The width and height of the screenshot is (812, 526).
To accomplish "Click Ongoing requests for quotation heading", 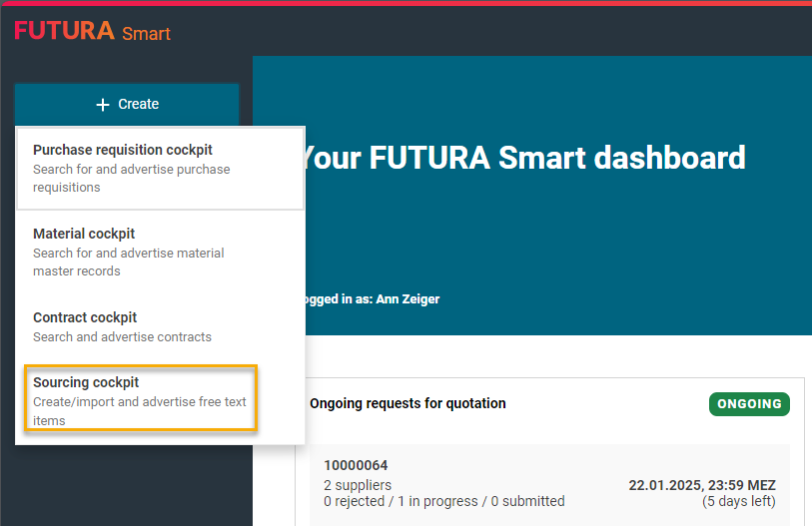I will coord(407,404).
